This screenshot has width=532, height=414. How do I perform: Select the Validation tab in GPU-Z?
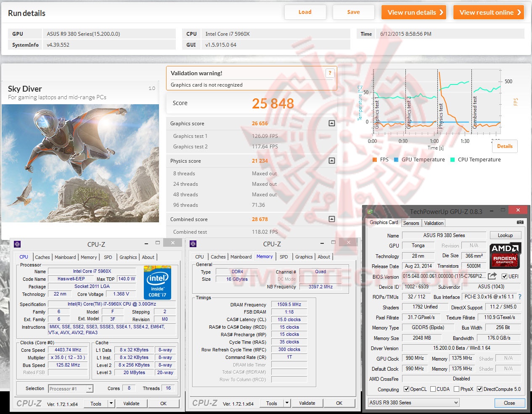coord(434,223)
